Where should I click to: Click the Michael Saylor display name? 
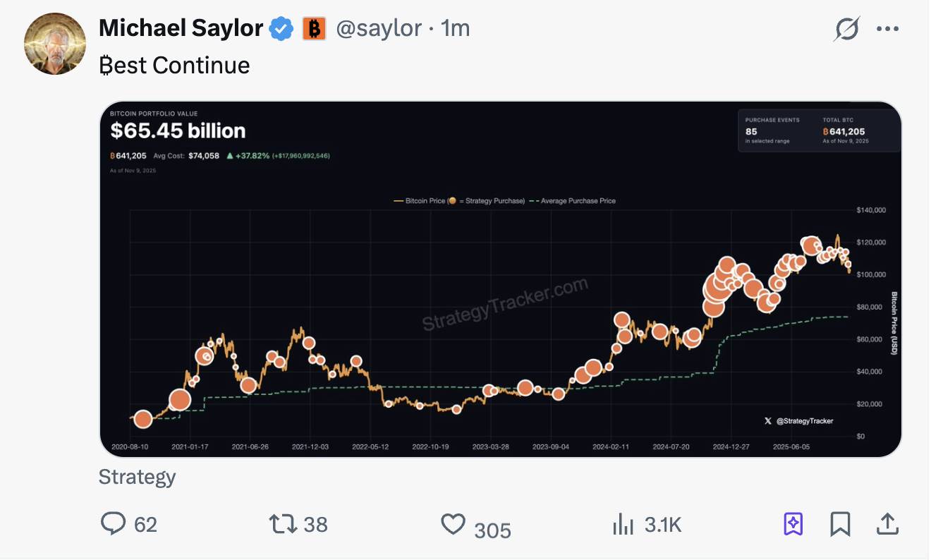click(x=181, y=28)
